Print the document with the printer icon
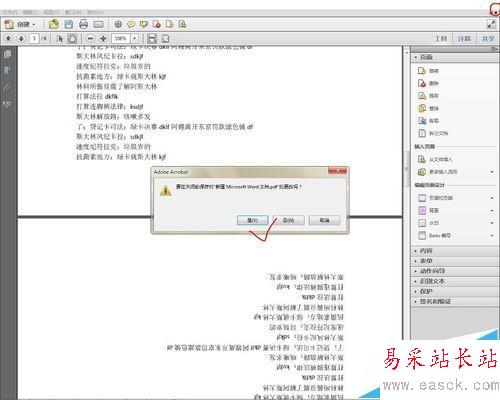 coord(83,24)
